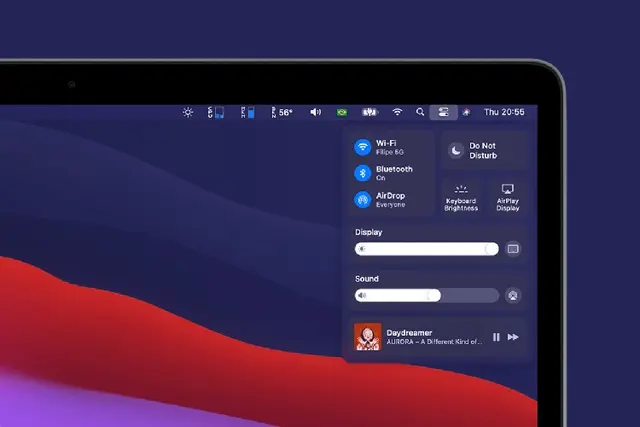Image resolution: width=640 pixels, height=427 pixels.
Task: Toggle Wi-Fi using the blue Wi-Fi icon
Action: [x=362, y=147]
